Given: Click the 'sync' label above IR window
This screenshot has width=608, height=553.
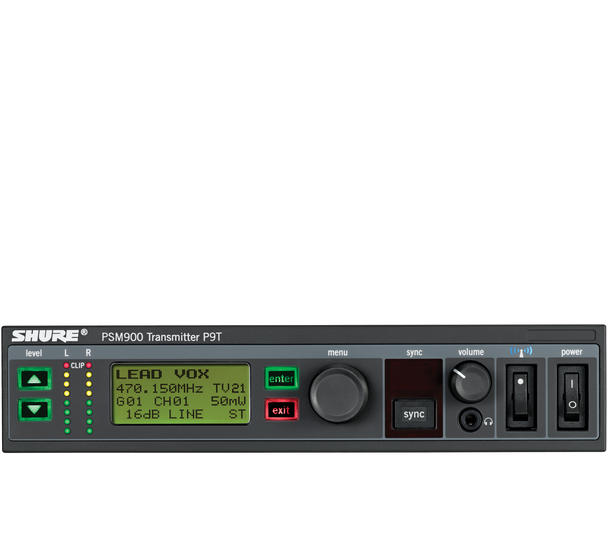Looking at the screenshot, I should coord(414,353).
